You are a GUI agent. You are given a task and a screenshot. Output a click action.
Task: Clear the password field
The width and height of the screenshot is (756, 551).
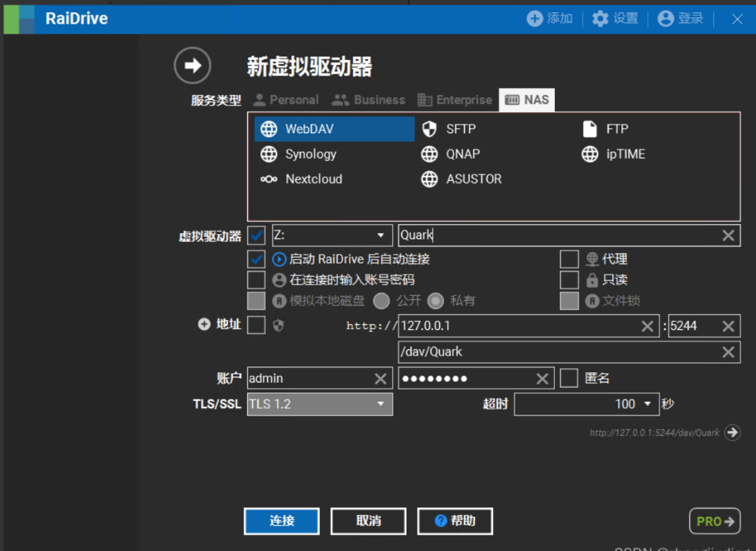[542, 379]
